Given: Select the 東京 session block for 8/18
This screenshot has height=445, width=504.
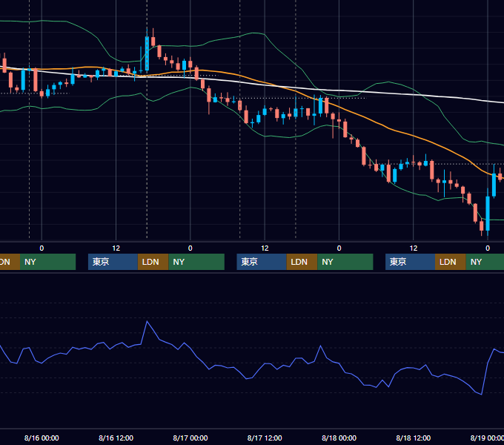Looking at the screenshot, I should (x=410, y=262).
